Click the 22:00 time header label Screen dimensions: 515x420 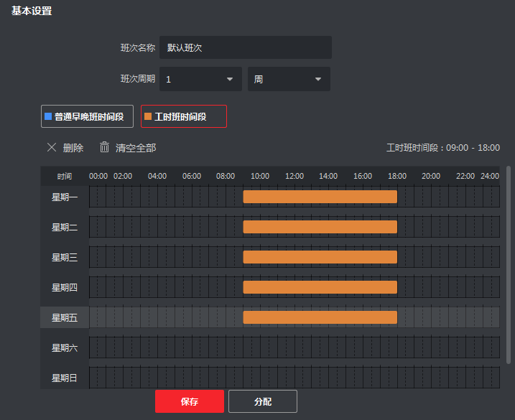pyautogui.click(x=465, y=177)
